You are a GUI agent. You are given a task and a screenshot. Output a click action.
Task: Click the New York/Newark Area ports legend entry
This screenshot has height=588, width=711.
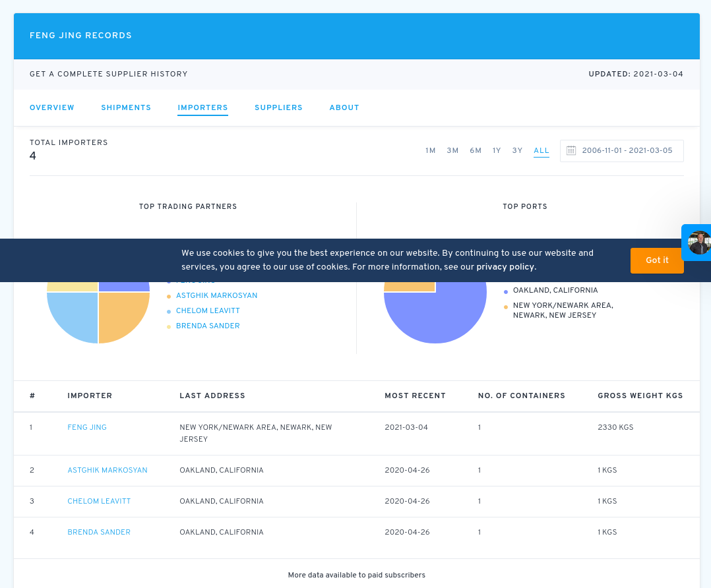563,310
